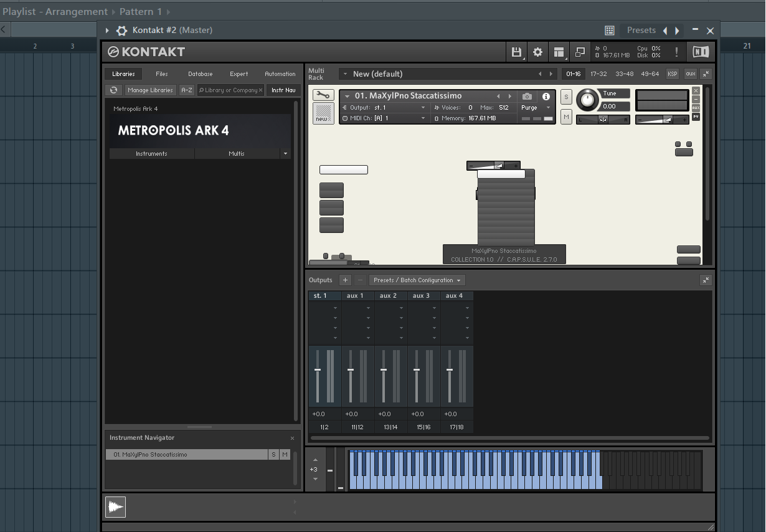Open Kontakt options via the gear icon

pyautogui.click(x=537, y=52)
